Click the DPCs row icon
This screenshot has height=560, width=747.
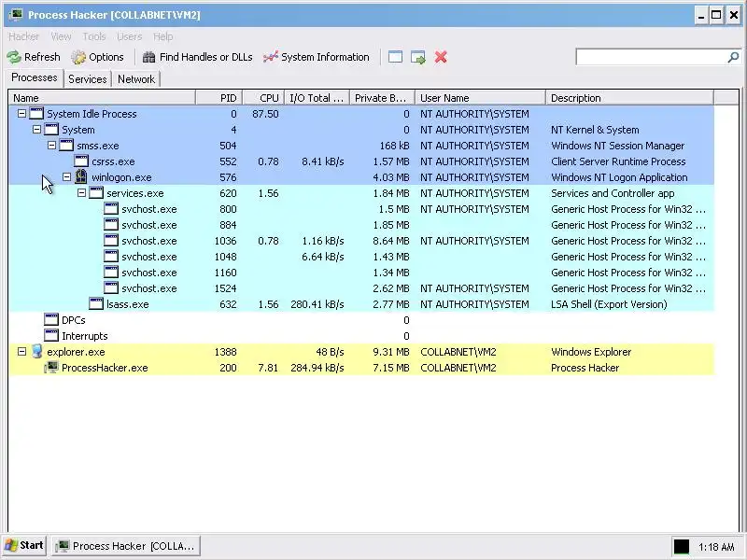click(x=51, y=320)
